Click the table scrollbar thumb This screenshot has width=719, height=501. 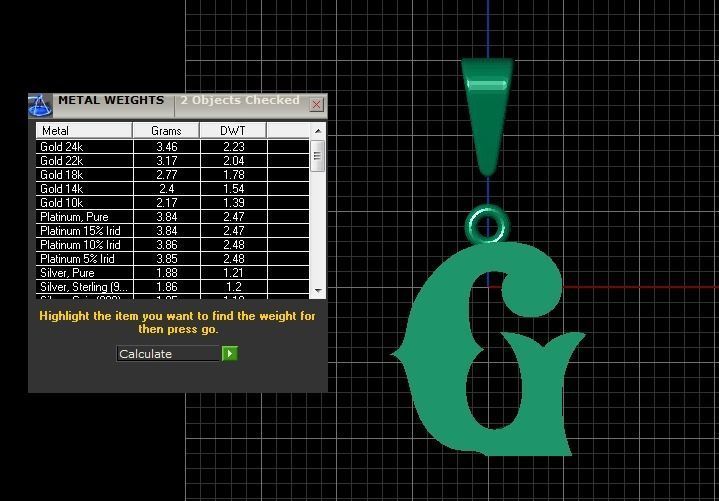[x=317, y=156]
